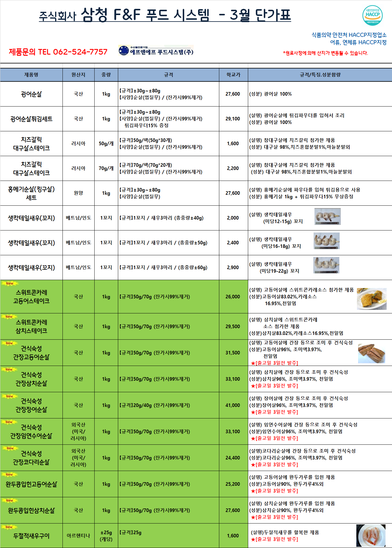Click the (성분) 광어살 100% text of 광어순살
392x548 pixels.
point(270,94)
